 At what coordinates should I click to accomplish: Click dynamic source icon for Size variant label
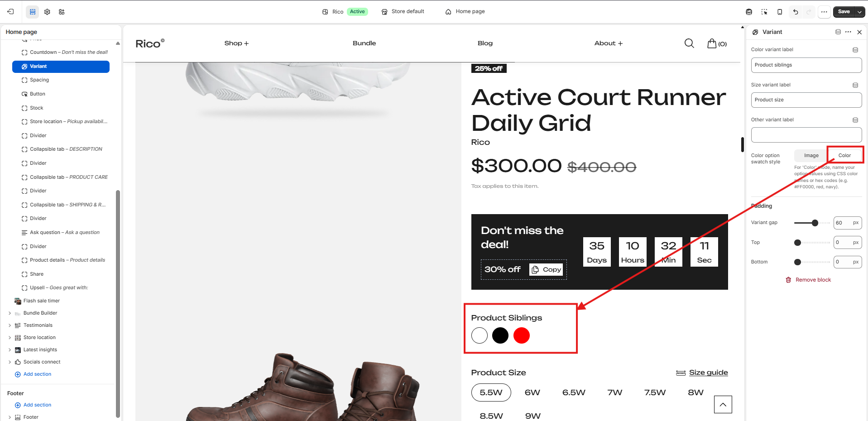[855, 85]
